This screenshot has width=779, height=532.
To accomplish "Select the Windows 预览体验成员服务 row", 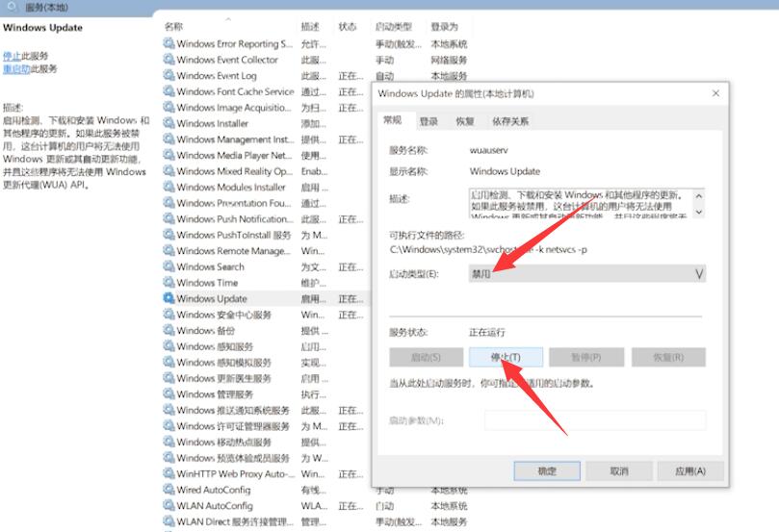I will [x=266, y=458].
